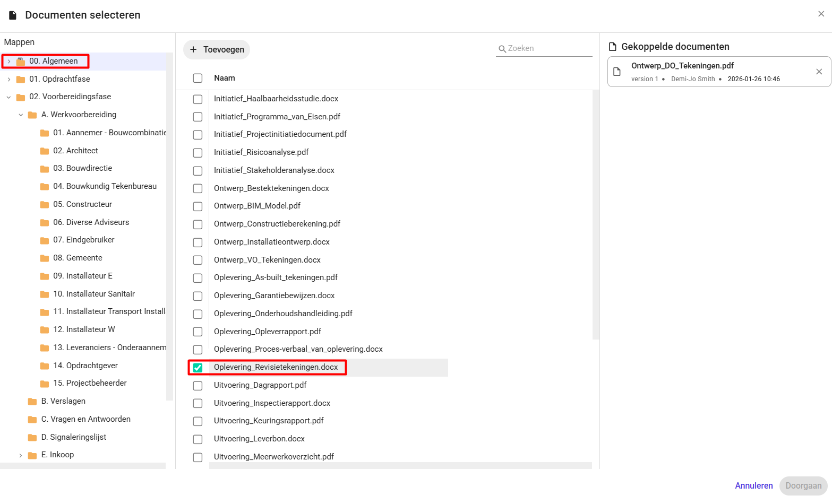This screenshot has width=832, height=504.
Task: Click the plus icon on Toevoegen
Action: tap(193, 49)
